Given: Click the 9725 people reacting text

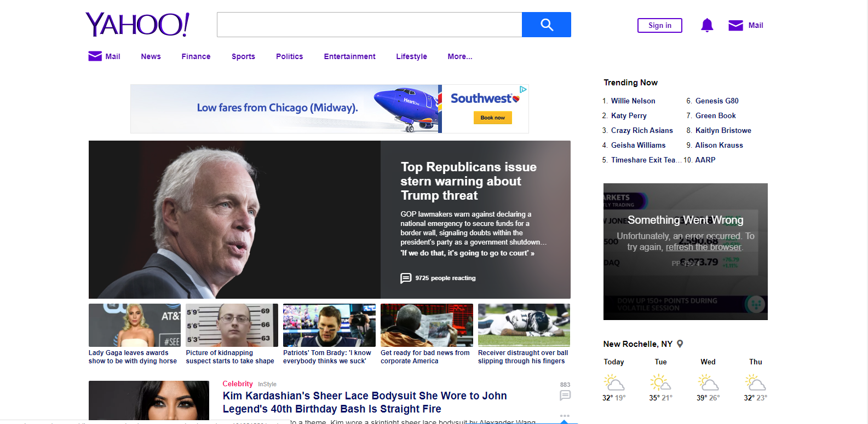Looking at the screenshot, I should pyautogui.click(x=445, y=278).
